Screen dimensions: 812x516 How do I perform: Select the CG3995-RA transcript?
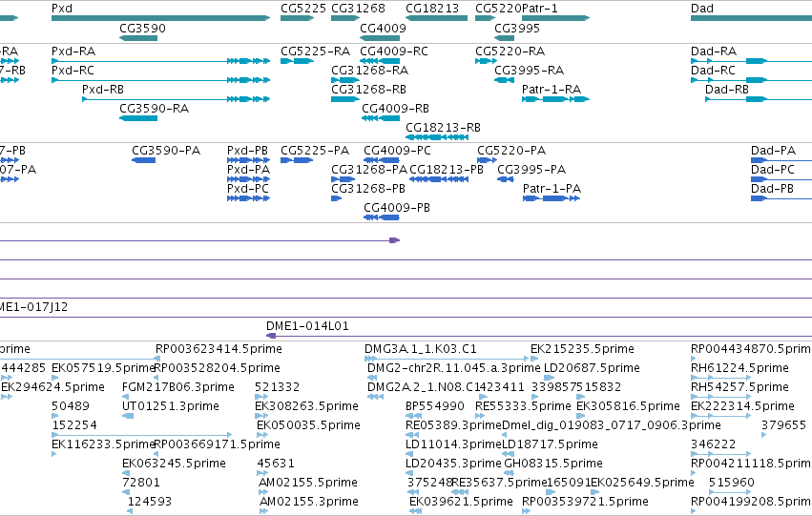505,80
